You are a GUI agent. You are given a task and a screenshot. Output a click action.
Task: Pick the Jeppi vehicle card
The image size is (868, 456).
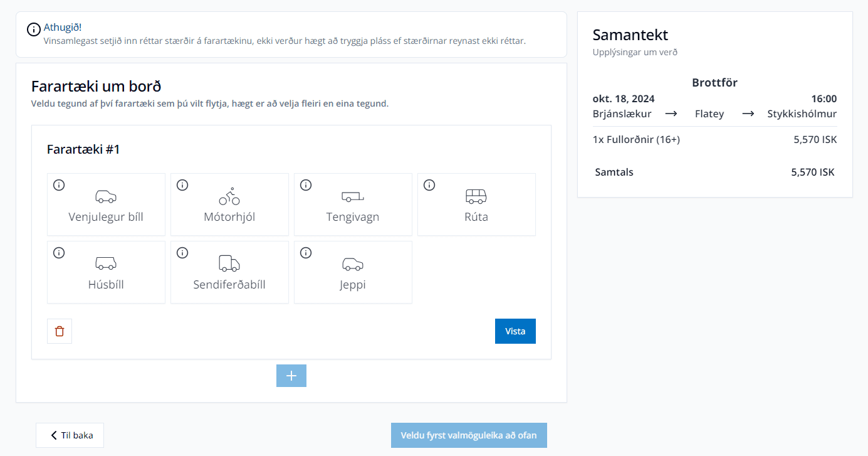[353, 272]
